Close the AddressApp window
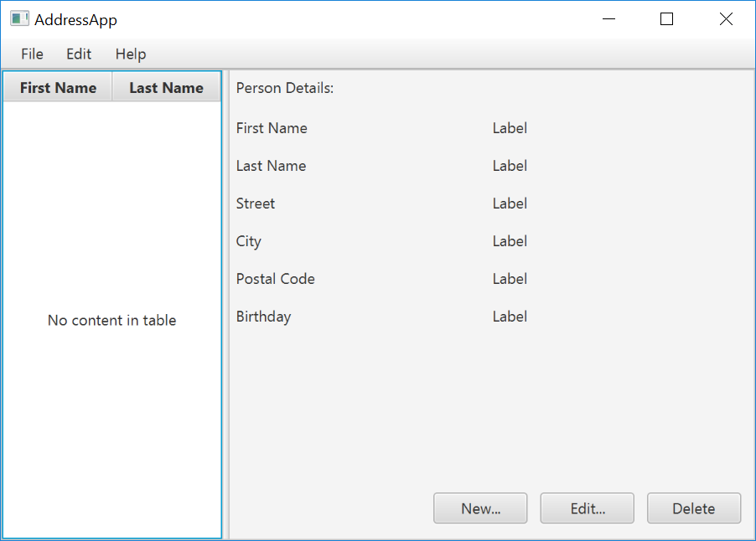This screenshot has width=756, height=541. tap(726, 19)
